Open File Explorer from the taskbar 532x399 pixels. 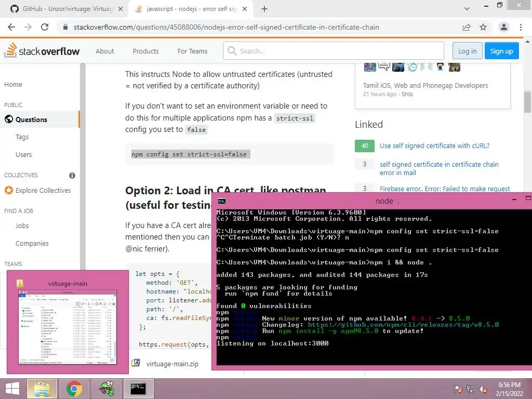42,389
